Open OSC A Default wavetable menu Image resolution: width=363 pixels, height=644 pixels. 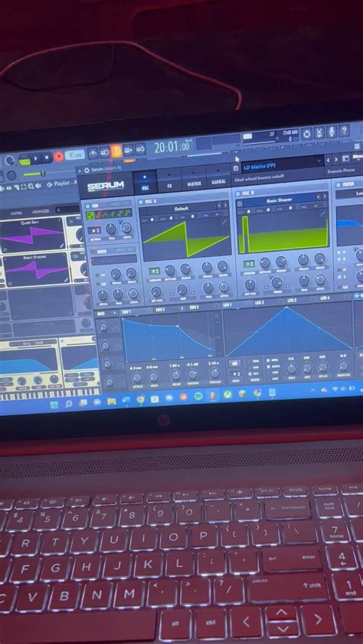click(x=181, y=209)
